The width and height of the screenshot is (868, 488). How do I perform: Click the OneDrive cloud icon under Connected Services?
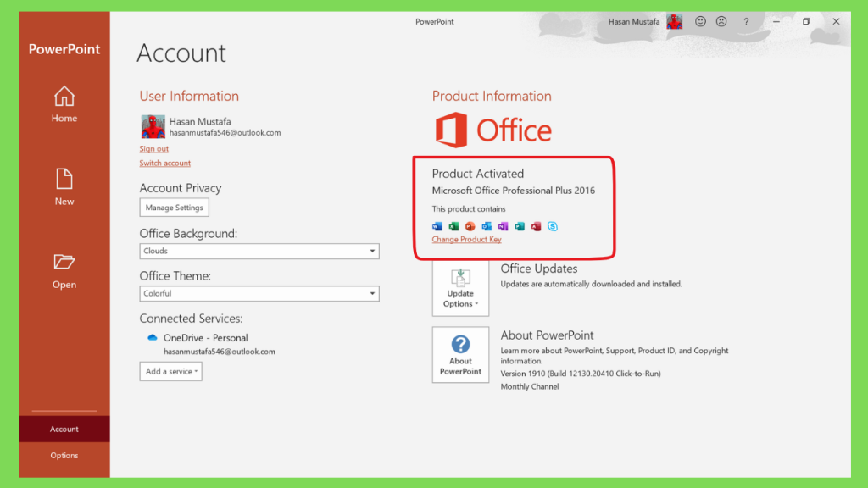[x=153, y=337]
